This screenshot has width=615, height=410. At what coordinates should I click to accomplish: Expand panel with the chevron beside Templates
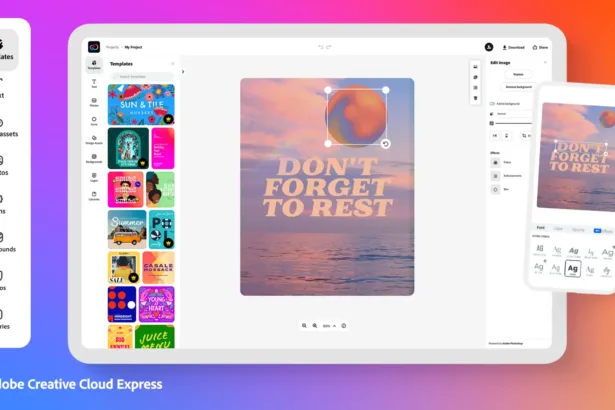[x=183, y=72]
